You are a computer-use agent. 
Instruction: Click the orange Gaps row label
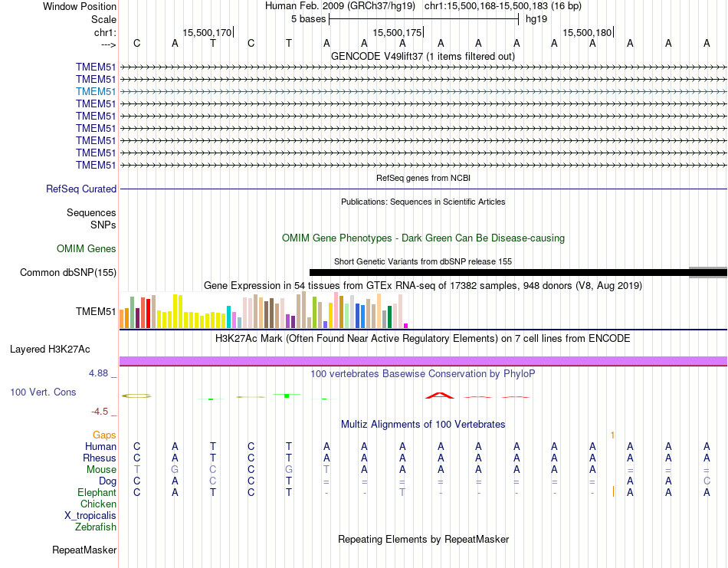(104, 435)
